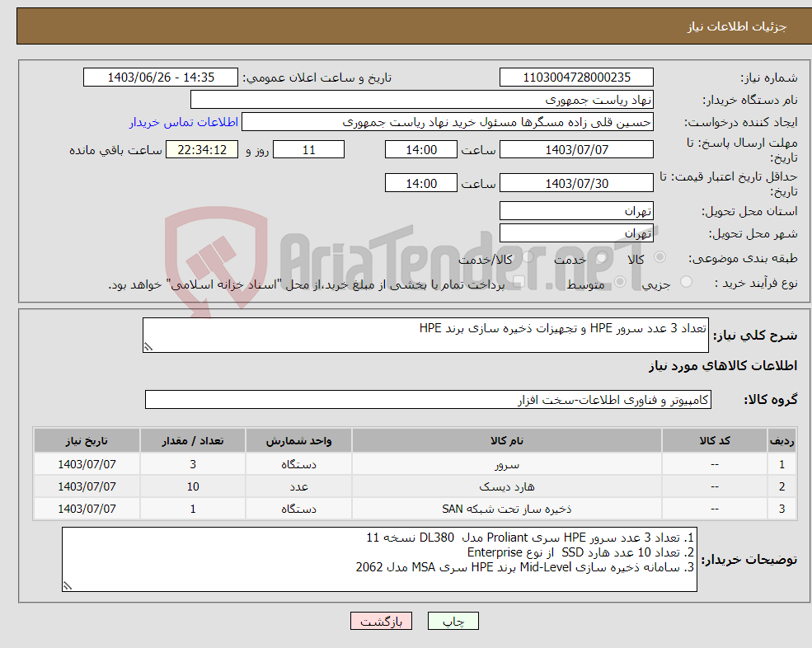Click the چاپ print button
This screenshot has height=648, width=812.
[453, 621]
